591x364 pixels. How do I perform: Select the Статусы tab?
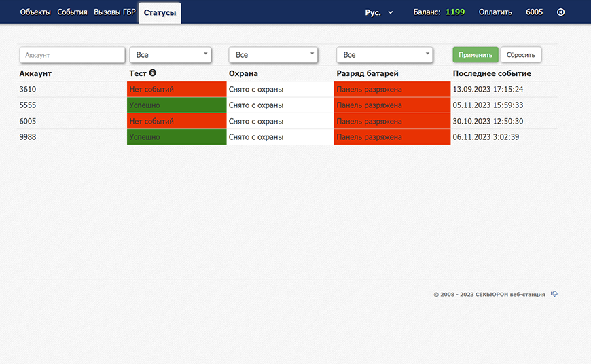pos(160,13)
